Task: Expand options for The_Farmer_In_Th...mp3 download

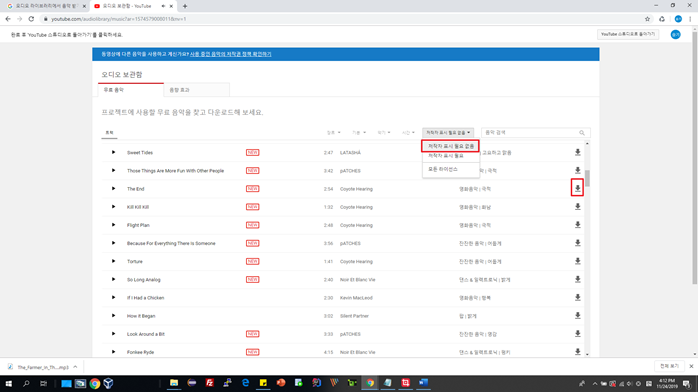Action: (x=75, y=367)
